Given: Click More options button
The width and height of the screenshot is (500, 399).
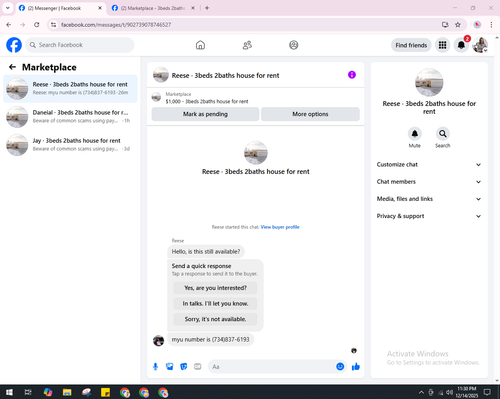Looking at the screenshot, I should [310, 114].
